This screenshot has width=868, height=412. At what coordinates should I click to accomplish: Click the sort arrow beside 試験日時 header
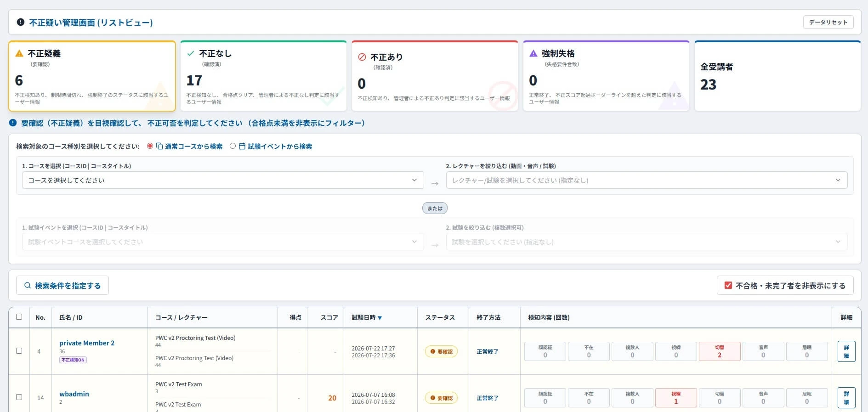point(380,317)
